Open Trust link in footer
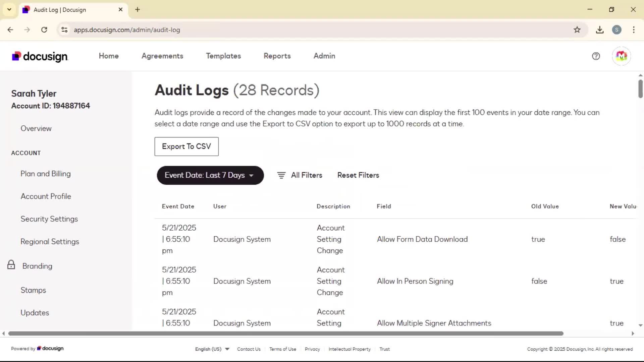Screen dimensions: 644x362 pos(384,349)
